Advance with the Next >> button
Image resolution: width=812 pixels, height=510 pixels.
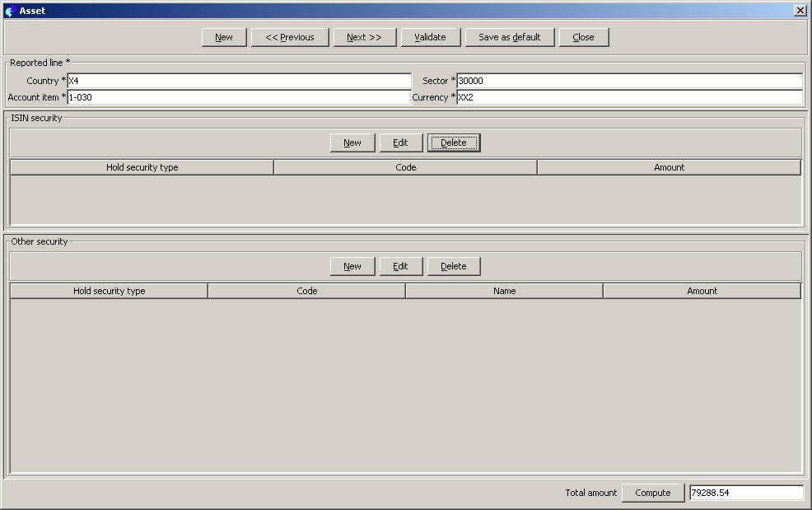tap(364, 37)
